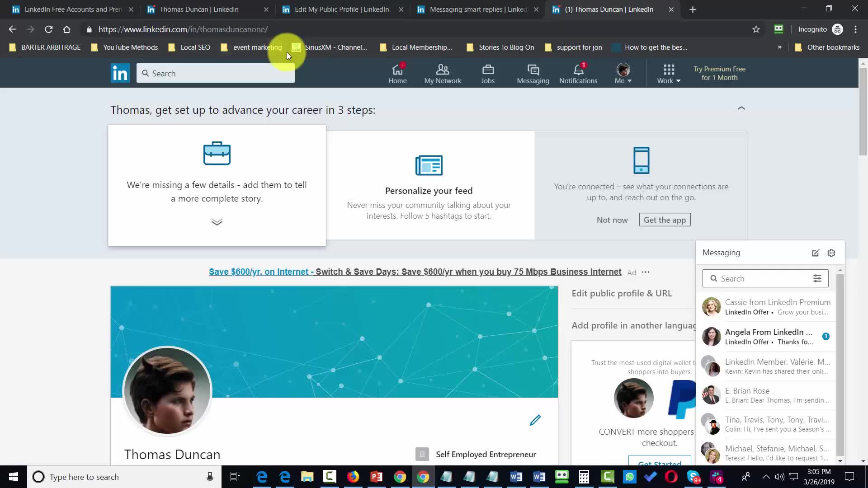Open Michael, Stefanie, Michael group conversation

766,452
